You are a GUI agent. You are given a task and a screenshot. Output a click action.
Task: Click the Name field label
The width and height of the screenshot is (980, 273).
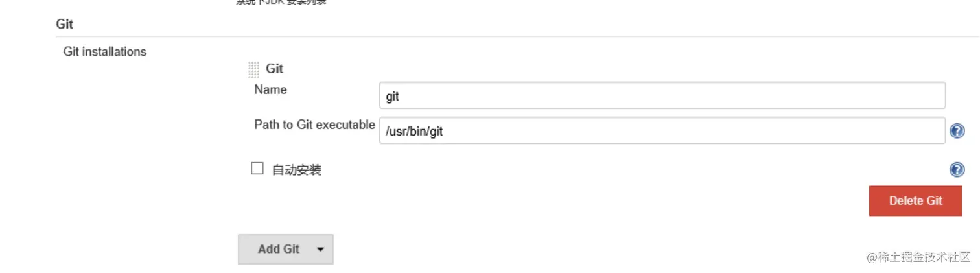click(270, 90)
